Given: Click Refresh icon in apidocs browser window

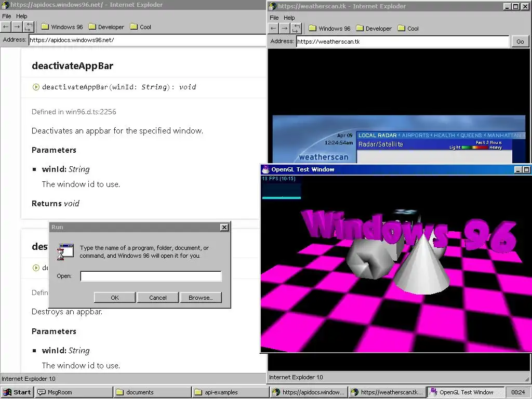Looking at the screenshot, I should 29,27.
